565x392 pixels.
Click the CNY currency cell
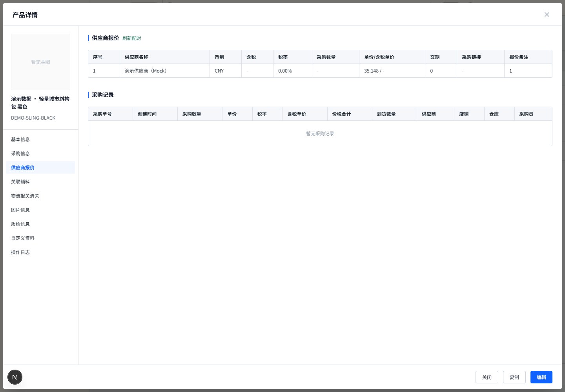coord(226,71)
